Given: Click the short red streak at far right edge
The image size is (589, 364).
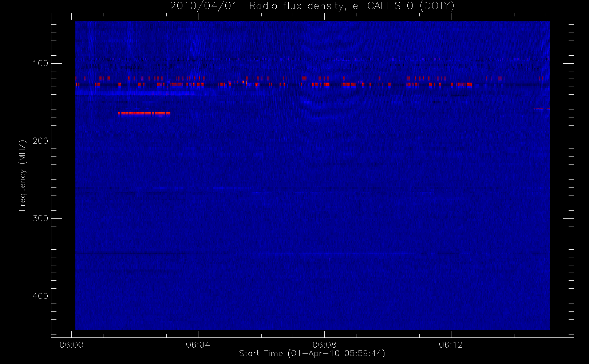Looking at the screenshot, I should pyautogui.click(x=542, y=108).
